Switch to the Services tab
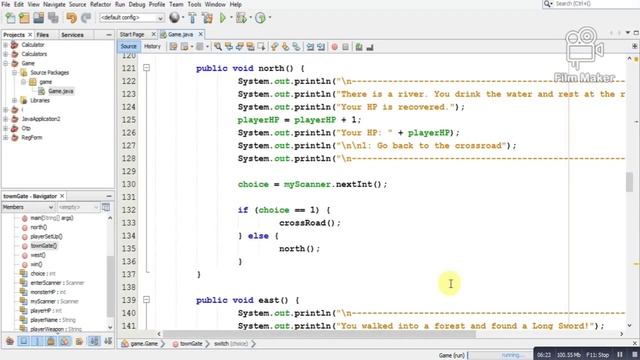The image size is (640, 360). 72,35
